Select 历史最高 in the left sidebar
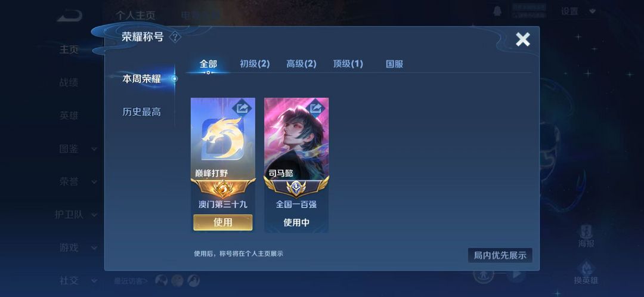 click(142, 112)
